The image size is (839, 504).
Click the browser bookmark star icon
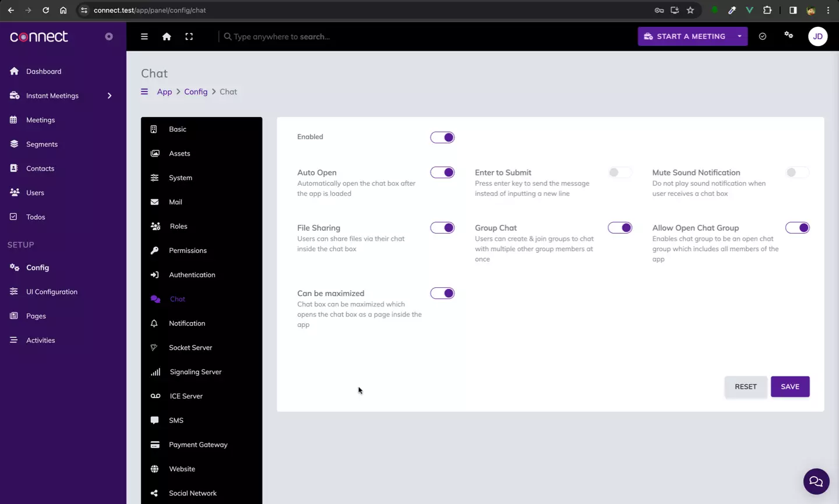690,10
